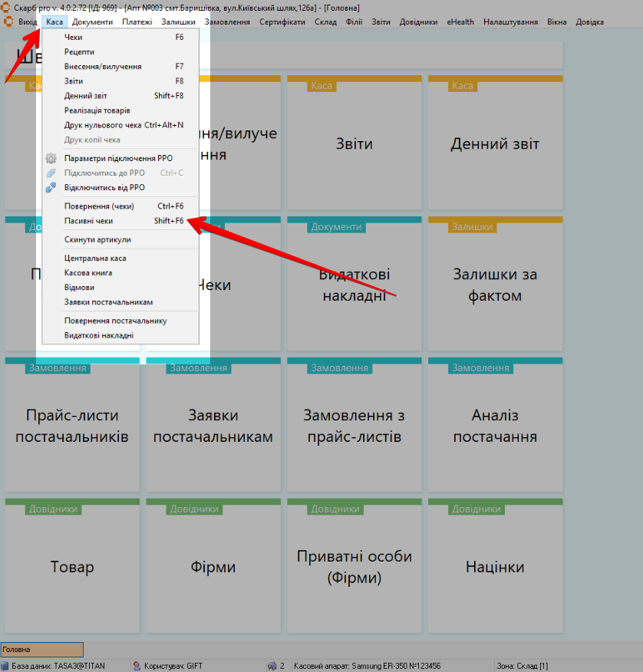Open the Націнки reference tile
The width and height of the screenshot is (643, 672).
tap(495, 568)
